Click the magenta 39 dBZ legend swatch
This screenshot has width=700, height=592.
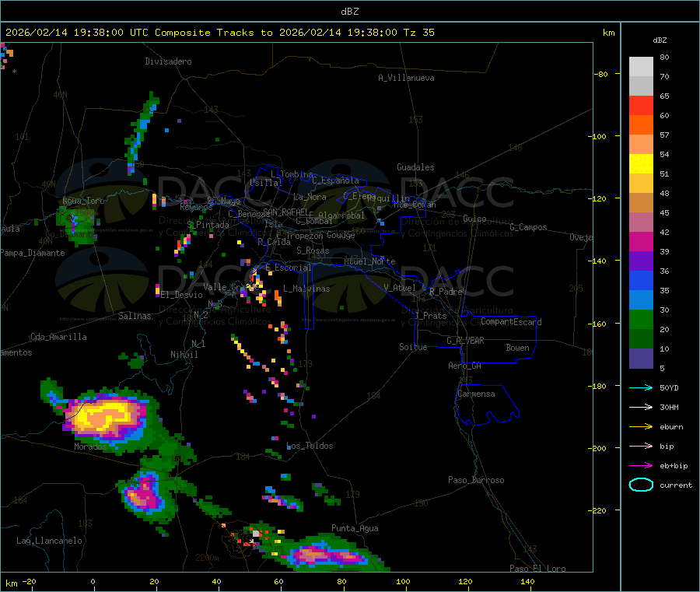tap(641, 241)
